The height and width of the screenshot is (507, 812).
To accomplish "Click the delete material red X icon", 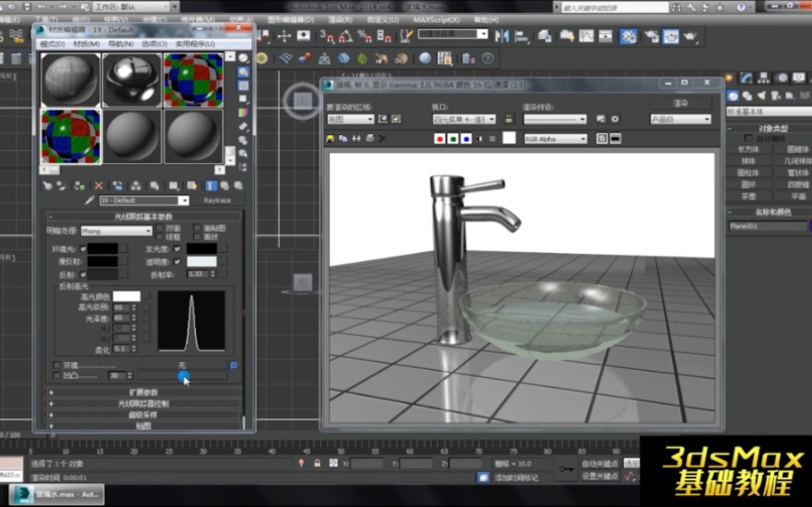I will click(99, 185).
